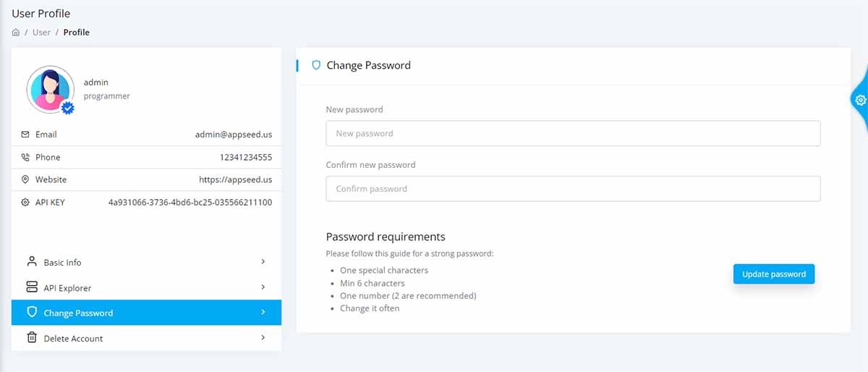Click the phone icon
868x372 pixels.
pyautogui.click(x=25, y=157)
